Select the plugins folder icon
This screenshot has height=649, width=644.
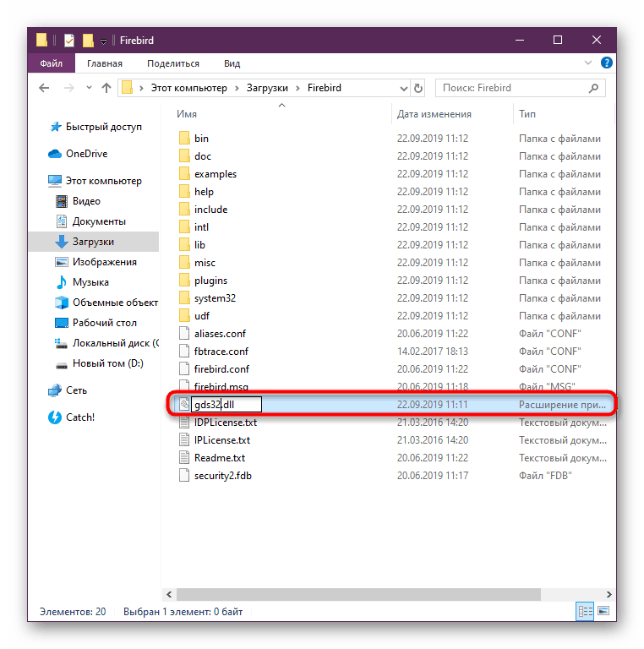[184, 281]
